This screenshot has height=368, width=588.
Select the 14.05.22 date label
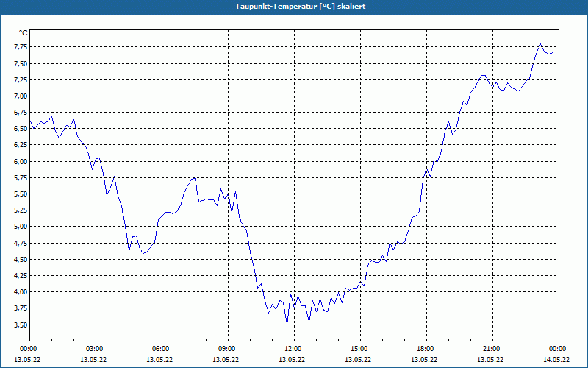point(556,359)
